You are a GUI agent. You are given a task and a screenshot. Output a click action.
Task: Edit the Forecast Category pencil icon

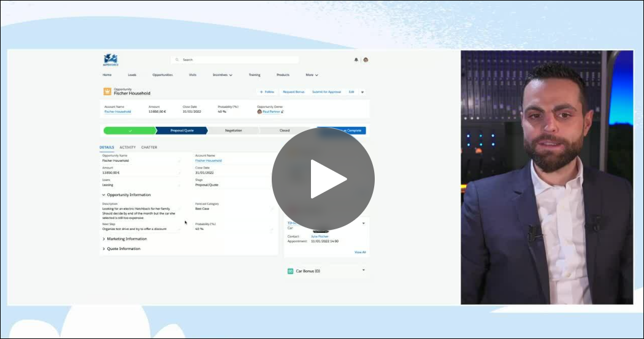[272, 209]
